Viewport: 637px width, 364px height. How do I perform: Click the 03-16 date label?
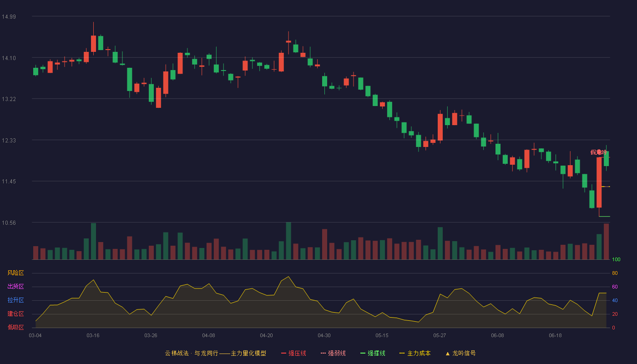point(93,335)
